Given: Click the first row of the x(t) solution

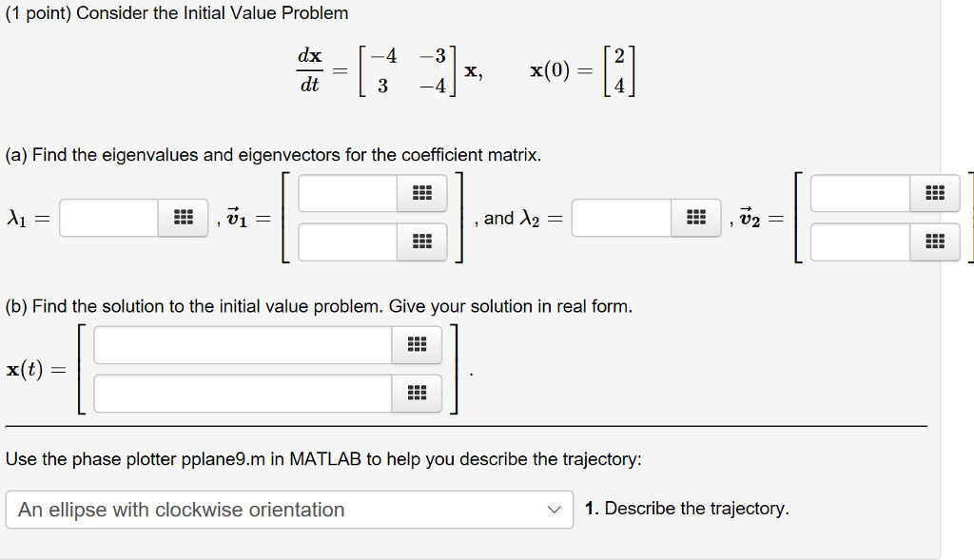Looking at the screenshot, I should pos(243,345).
